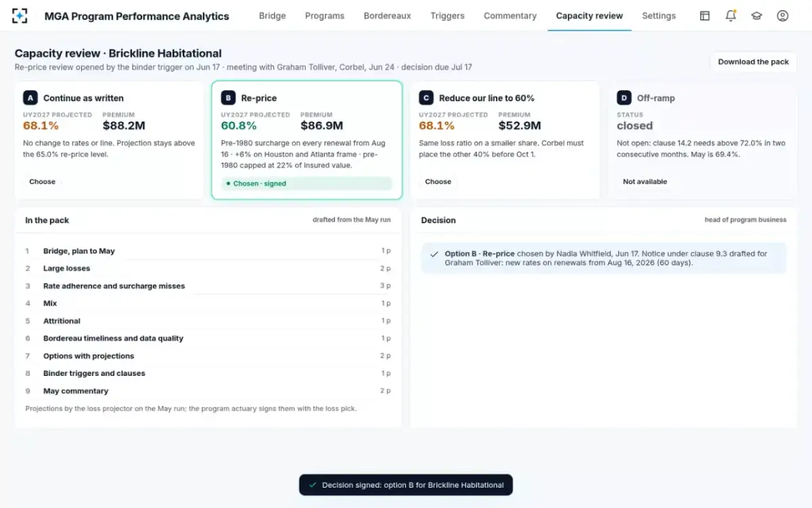Click the head of program business label
The height and width of the screenshot is (508, 812).
(x=746, y=219)
